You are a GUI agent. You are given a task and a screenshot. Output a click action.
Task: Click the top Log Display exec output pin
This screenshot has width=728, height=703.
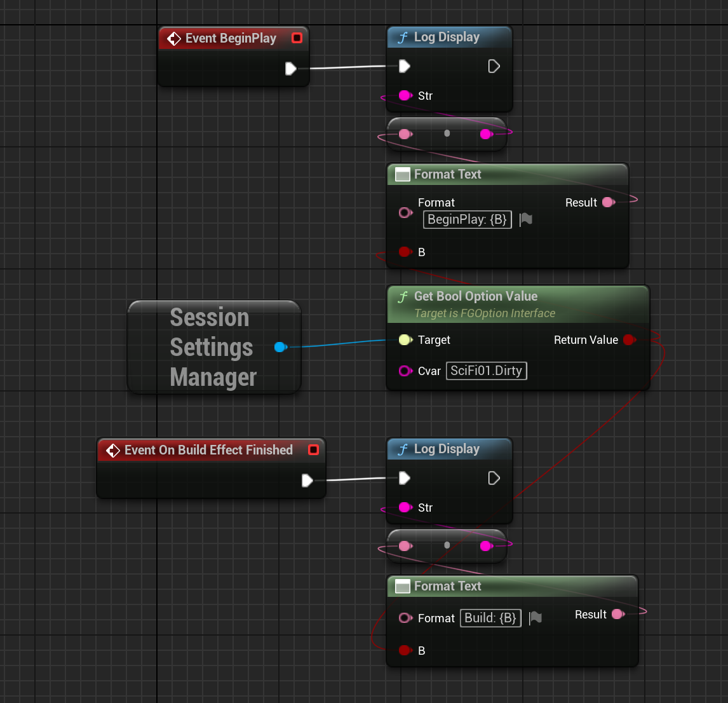click(494, 67)
